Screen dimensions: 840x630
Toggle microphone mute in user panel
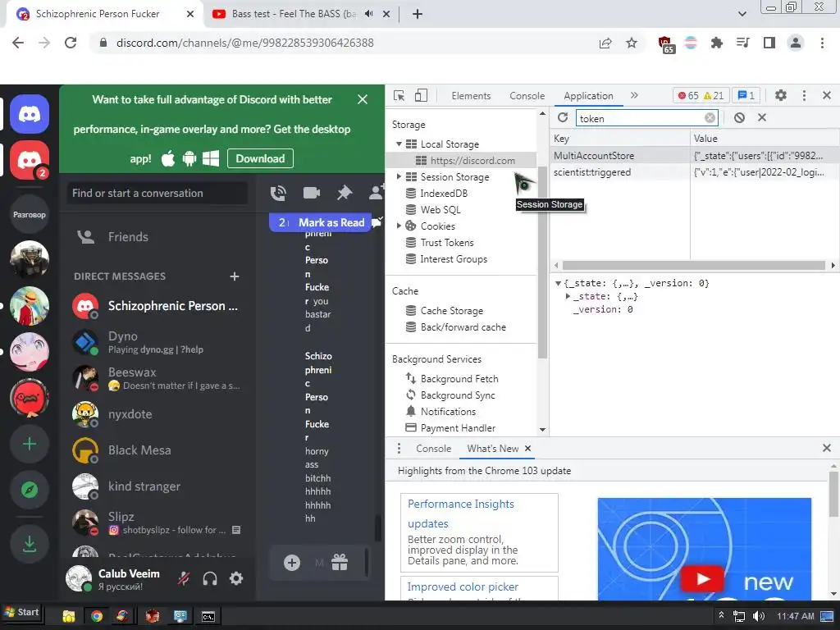coord(184,578)
